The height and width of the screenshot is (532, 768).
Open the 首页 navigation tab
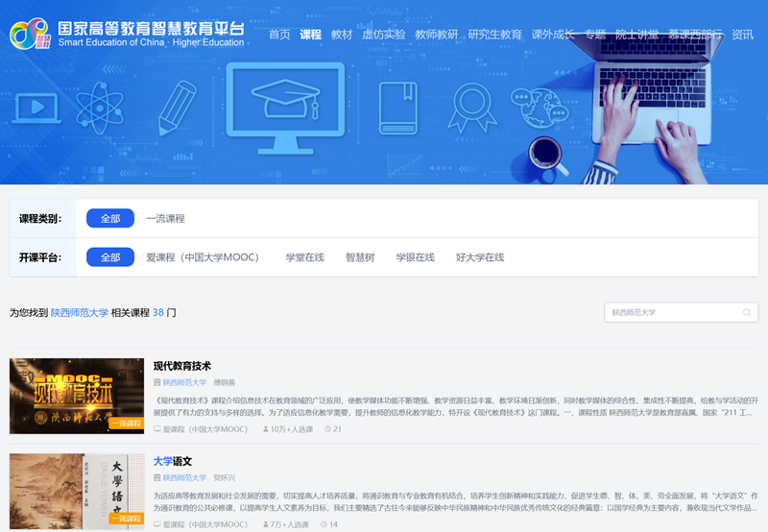click(x=279, y=35)
